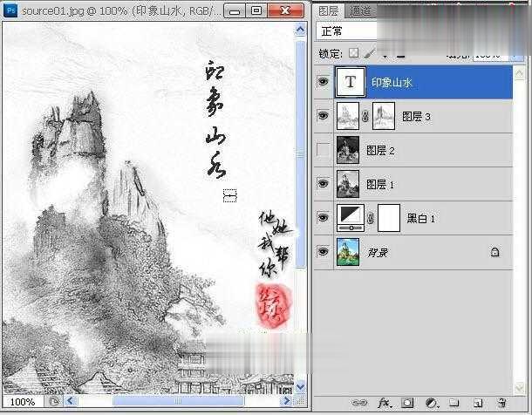Viewport: 532px width, 415px height.
Task: Maximize the document window
Action: pos(256,10)
